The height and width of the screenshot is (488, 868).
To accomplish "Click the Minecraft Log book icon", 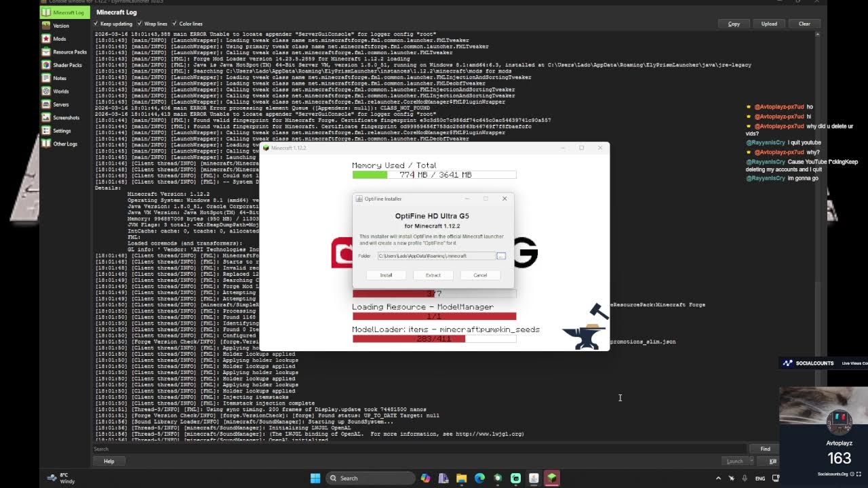I will pyautogui.click(x=45, y=12).
